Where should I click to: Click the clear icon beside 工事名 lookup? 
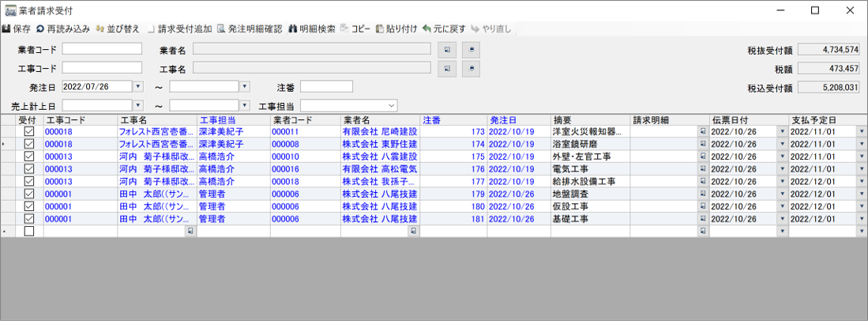point(471,69)
